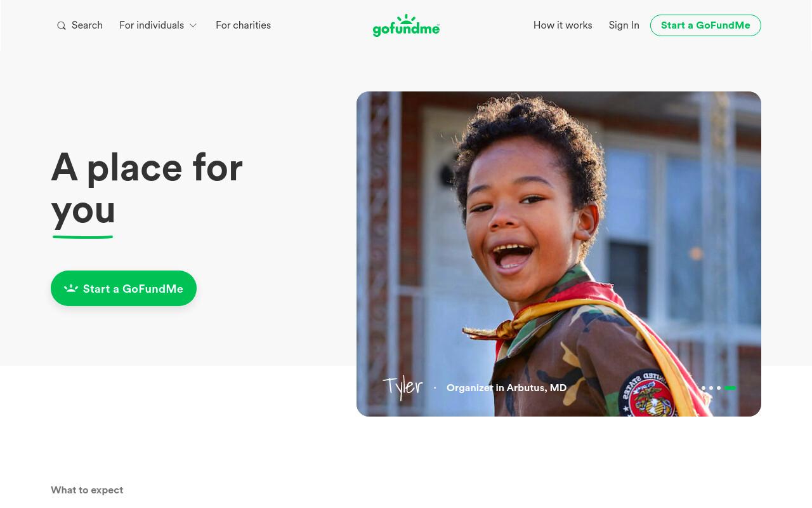Viewport: 812px width, 508px height.
Task: Open the For charities menu item
Action: pos(243,25)
